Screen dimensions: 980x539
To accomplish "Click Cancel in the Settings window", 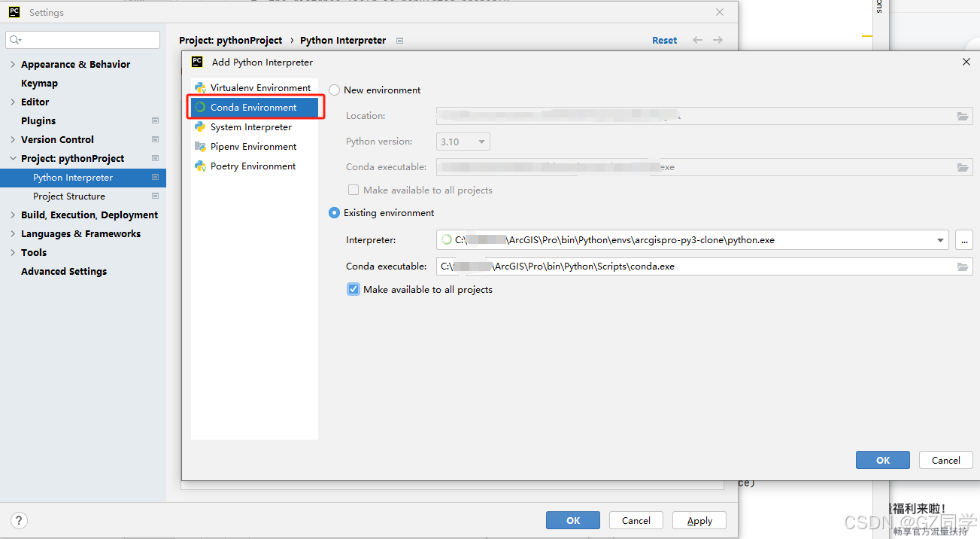I will (x=636, y=520).
